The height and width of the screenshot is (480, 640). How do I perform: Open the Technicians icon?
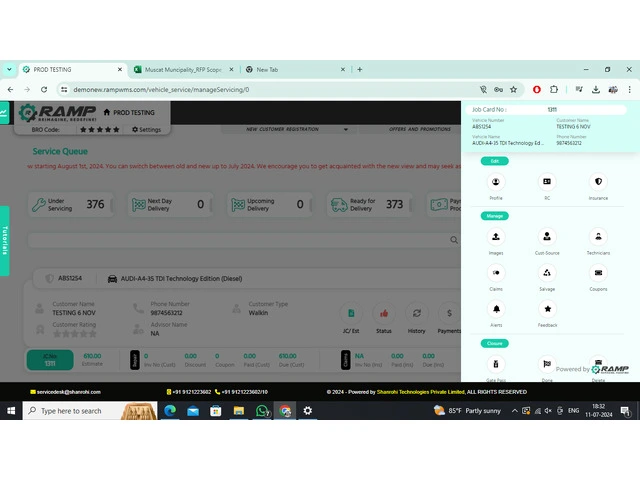[x=598, y=237]
